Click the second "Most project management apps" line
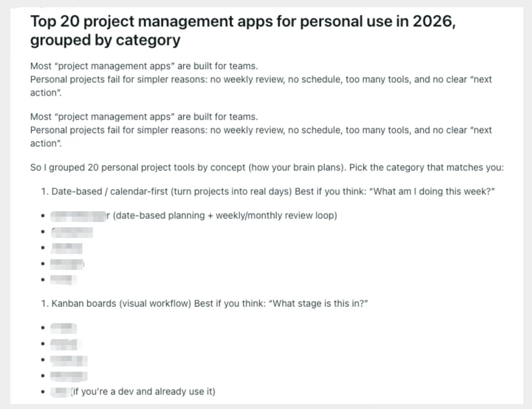Screen dimensions: 532x409 coord(144,117)
